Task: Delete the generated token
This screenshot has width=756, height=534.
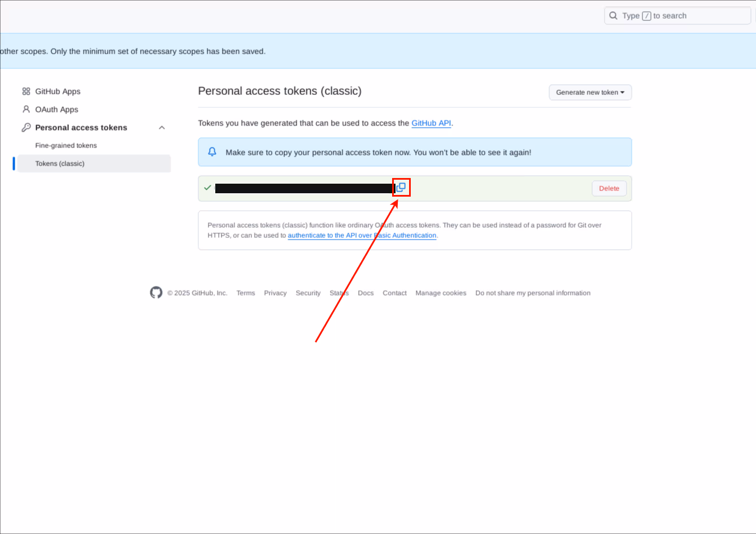Action: tap(609, 189)
